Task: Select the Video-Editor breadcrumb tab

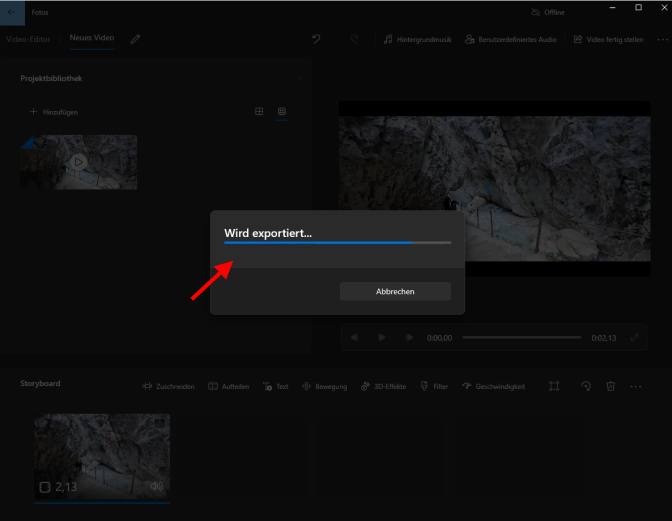Action: point(27,39)
